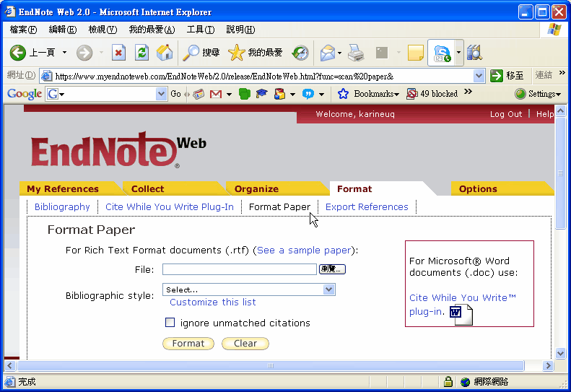571x392 pixels.
Task: Click the Word document plug-in icon
Action: 461,314
